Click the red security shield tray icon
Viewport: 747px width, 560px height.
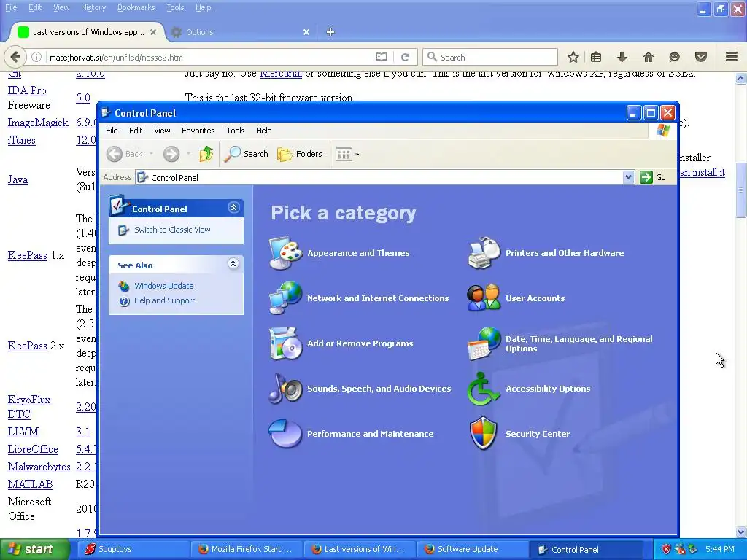pyautogui.click(x=667, y=550)
